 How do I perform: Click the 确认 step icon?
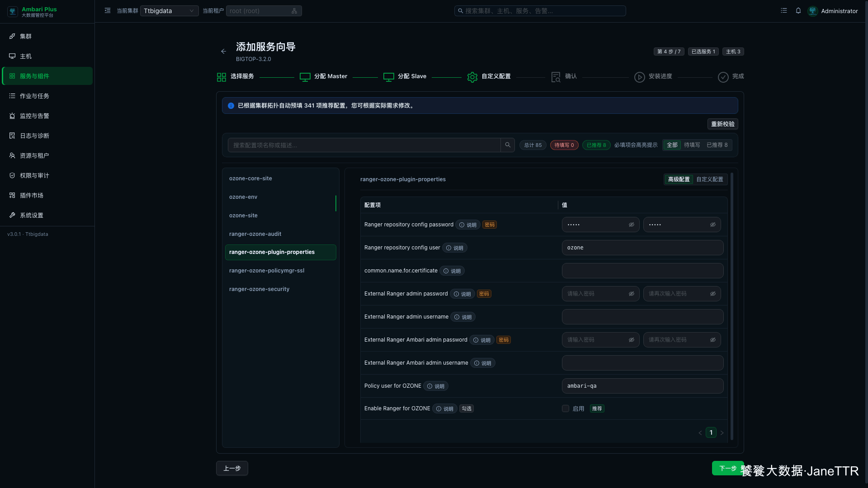pos(556,77)
